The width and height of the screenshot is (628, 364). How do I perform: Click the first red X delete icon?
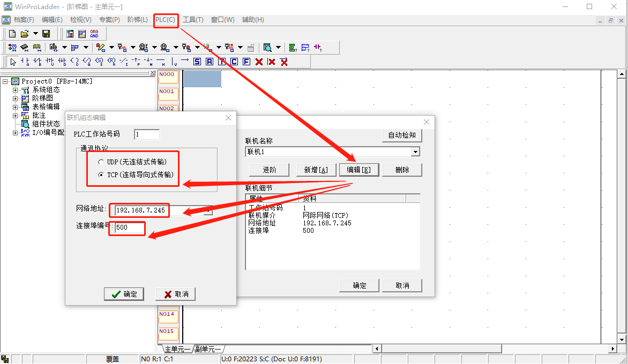click(259, 62)
